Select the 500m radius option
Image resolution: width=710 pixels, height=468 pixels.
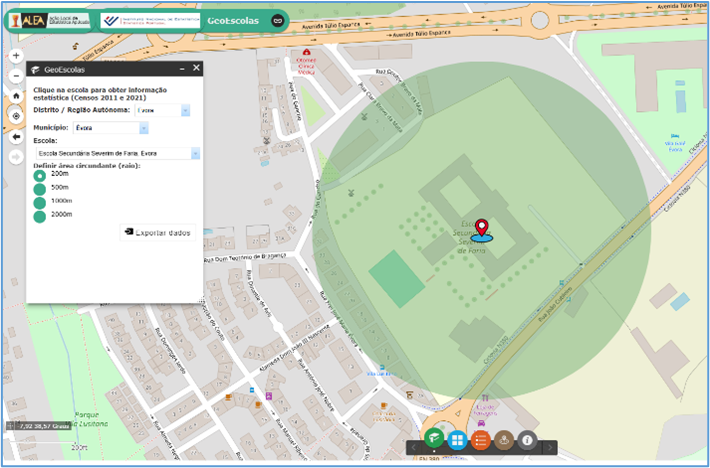point(40,188)
